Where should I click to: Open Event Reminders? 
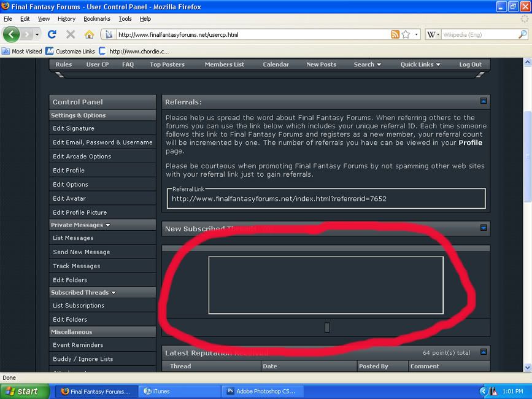(x=78, y=345)
